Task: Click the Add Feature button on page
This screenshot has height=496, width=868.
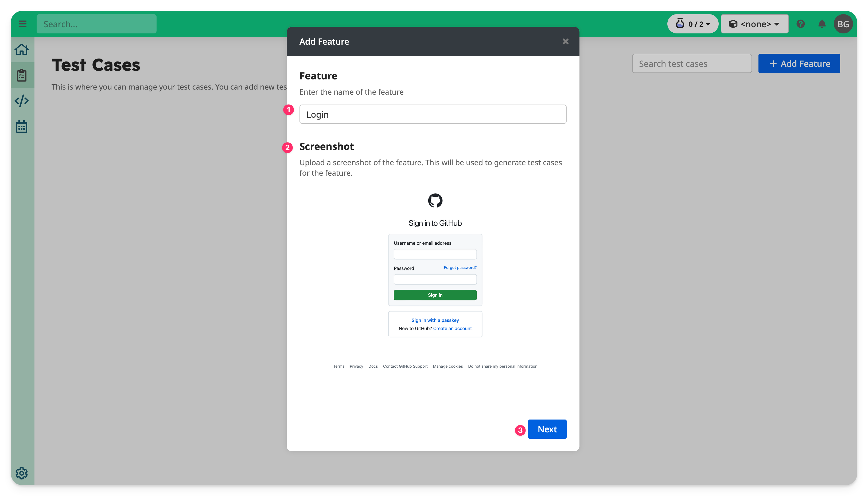Action: [x=799, y=64]
